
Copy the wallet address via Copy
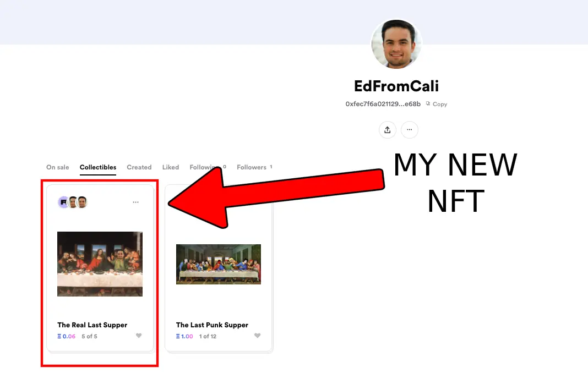[437, 104]
